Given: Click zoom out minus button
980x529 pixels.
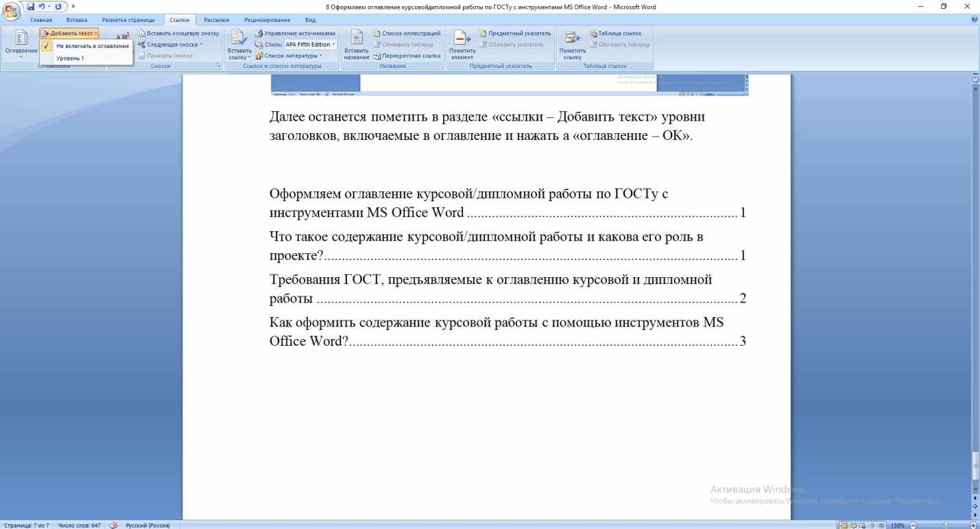Looking at the screenshot, I should coord(913,525).
